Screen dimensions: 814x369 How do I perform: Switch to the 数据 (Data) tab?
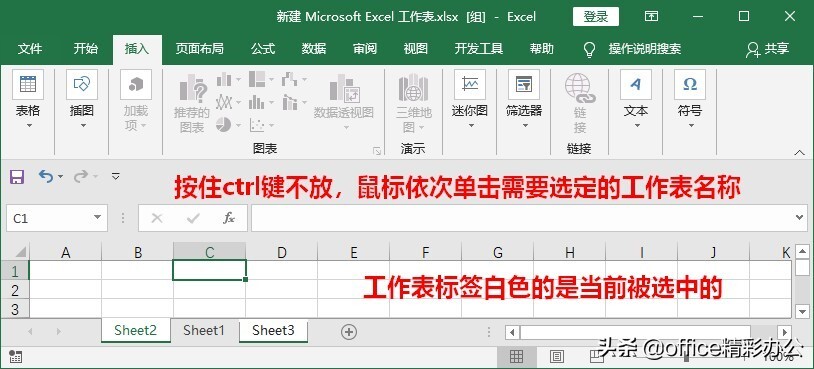point(314,49)
